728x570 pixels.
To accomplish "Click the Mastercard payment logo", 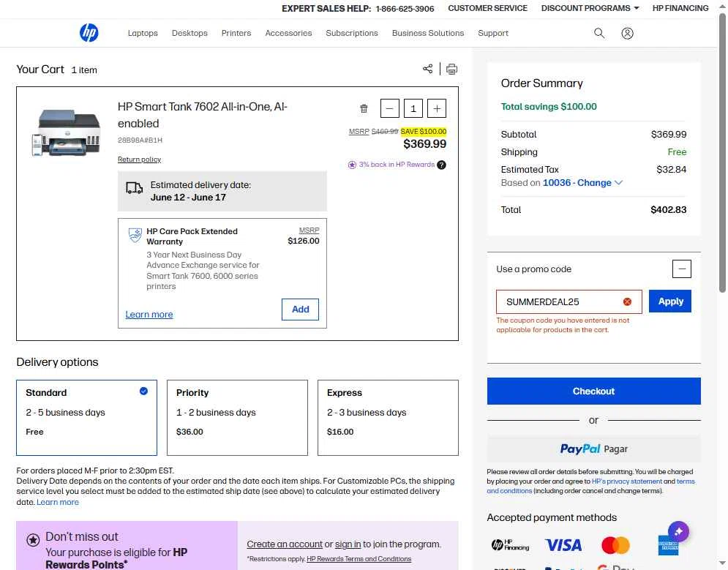I will pyautogui.click(x=615, y=545).
